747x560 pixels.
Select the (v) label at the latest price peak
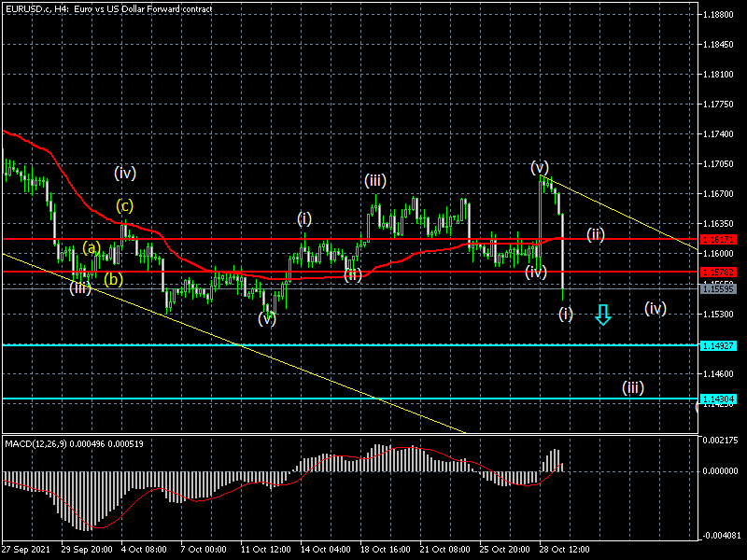point(540,167)
